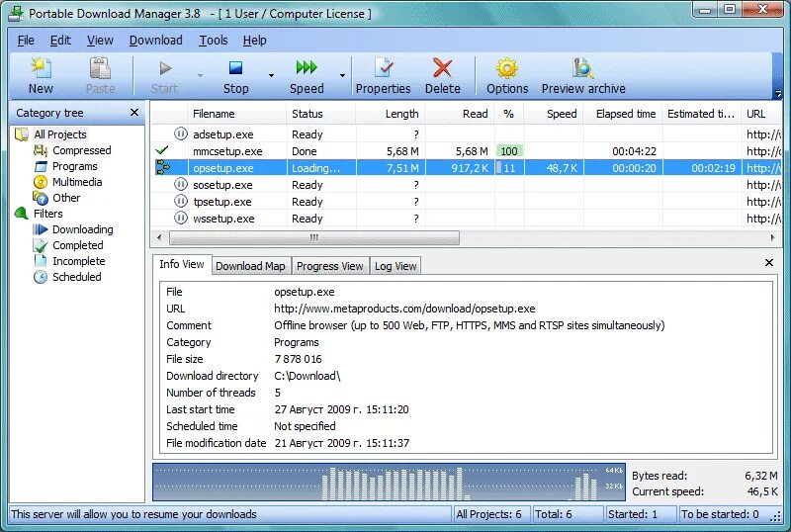Click the Paste toolbar icon
The height and width of the screenshot is (532, 791).
tap(100, 67)
